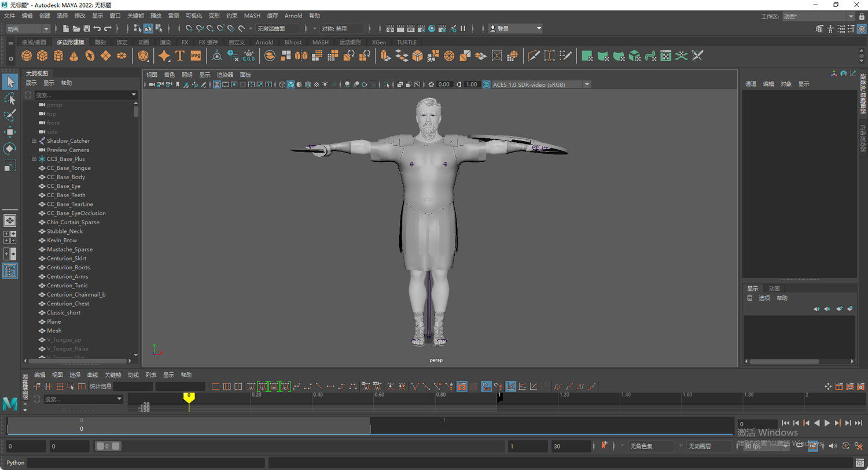The image size is (868, 470).
Task: Create a polygon cylinder from the shelf
Action: [58, 56]
